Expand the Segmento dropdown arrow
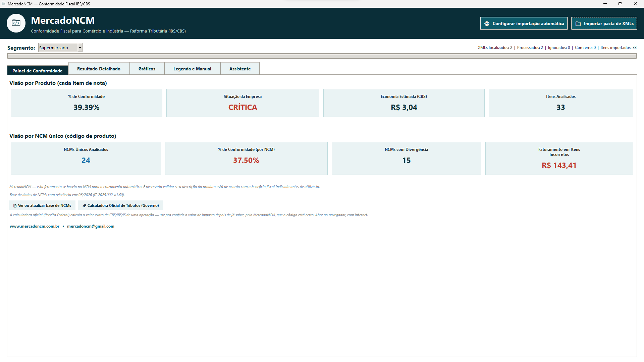Screen dimensions: 644x362 click(80, 48)
